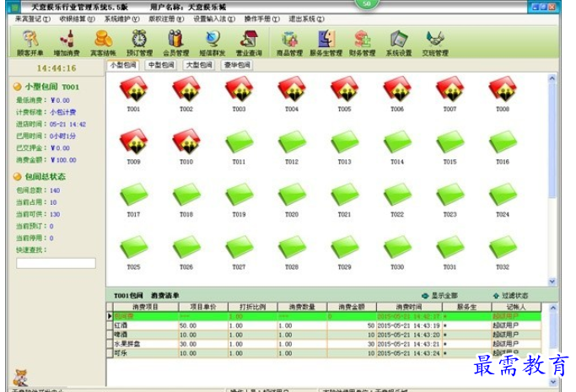Open 宾客结帐 gold coins icon
Viewport: 576px width, 392px height.
click(x=103, y=43)
